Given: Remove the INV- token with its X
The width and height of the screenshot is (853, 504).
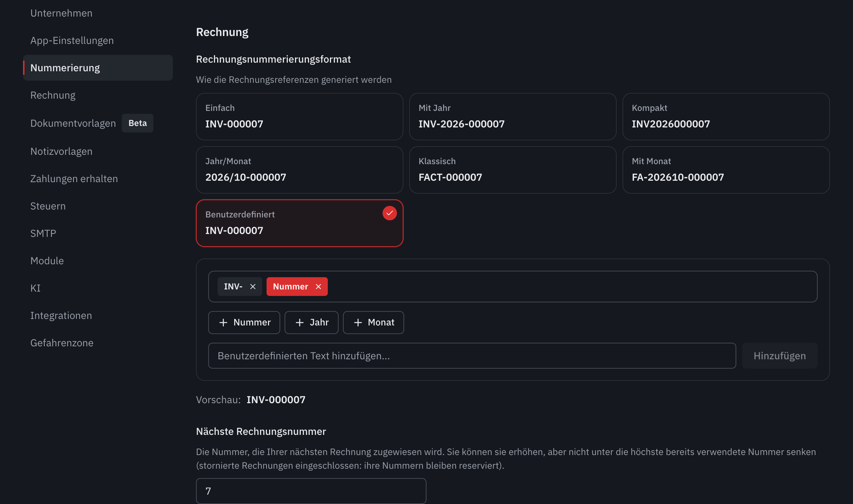Looking at the screenshot, I should pos(253,287).
